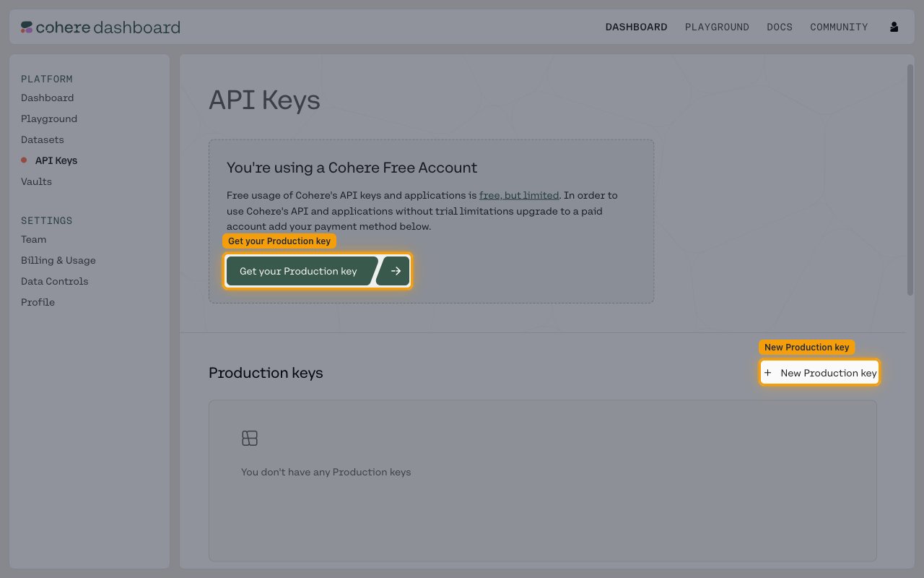Select API Keys in the sidebar

[56, 160]
